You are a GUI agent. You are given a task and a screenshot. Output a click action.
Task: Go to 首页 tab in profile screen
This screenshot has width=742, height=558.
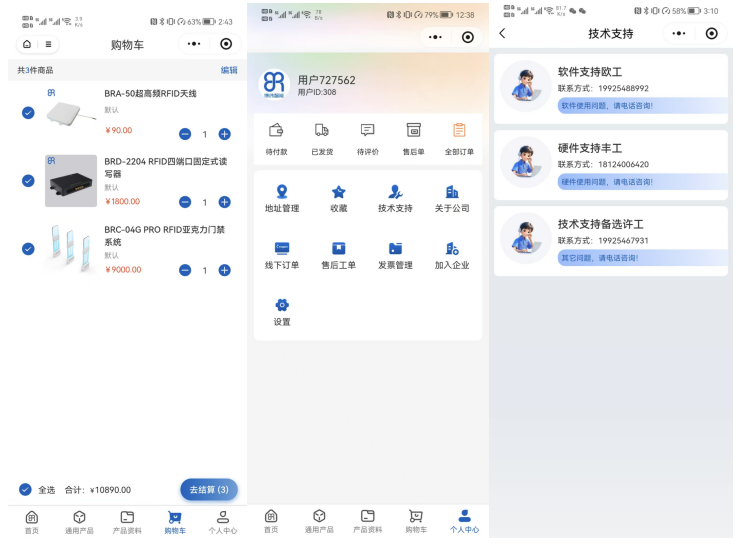[x=271, y=521]
